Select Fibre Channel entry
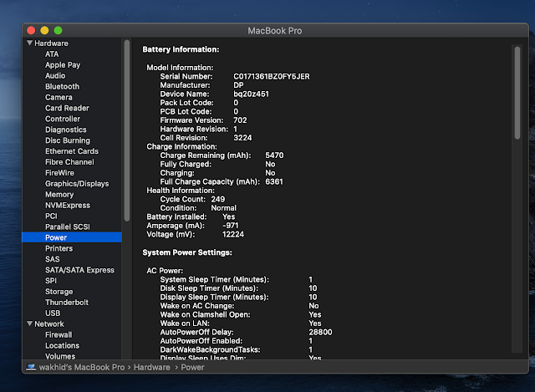 (x=69, y=162)
